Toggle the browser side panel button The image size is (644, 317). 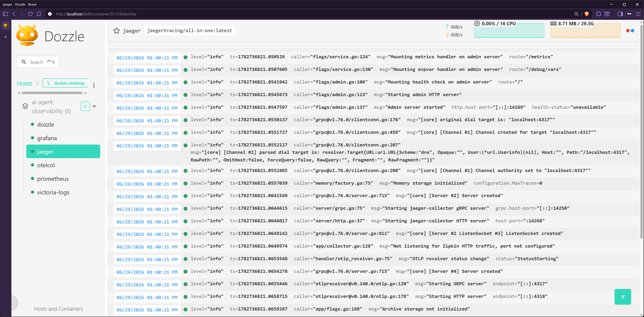[x=620, y=13]
